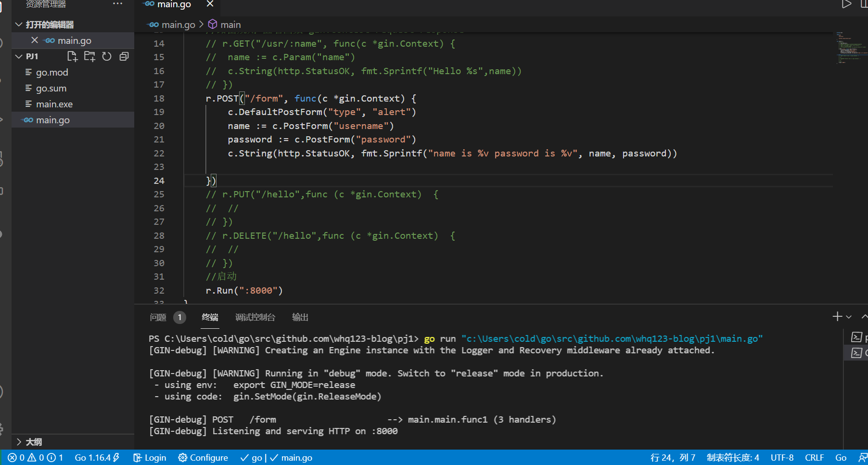Collapse all folders in Explorer
The height and width of the screenshot is (465, 868).
point(124,56)
